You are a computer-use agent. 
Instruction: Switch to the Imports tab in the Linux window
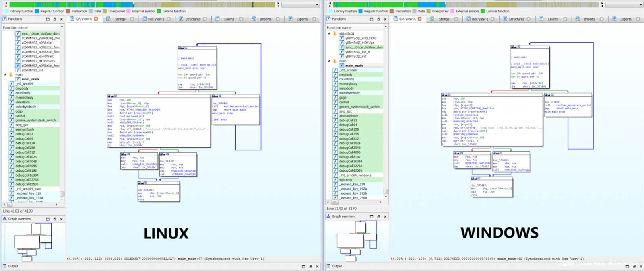pyautogui.click(x=265, y=19)
